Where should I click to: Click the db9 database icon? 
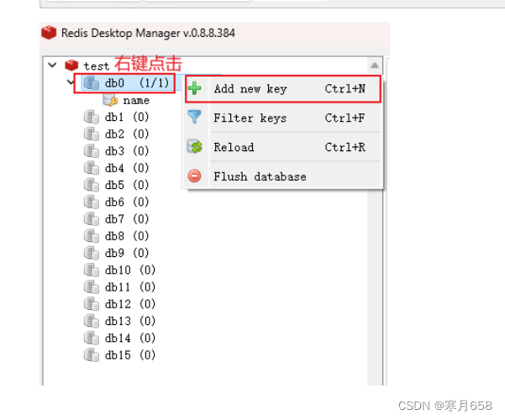pyautogui.click(x=92, y=253)
